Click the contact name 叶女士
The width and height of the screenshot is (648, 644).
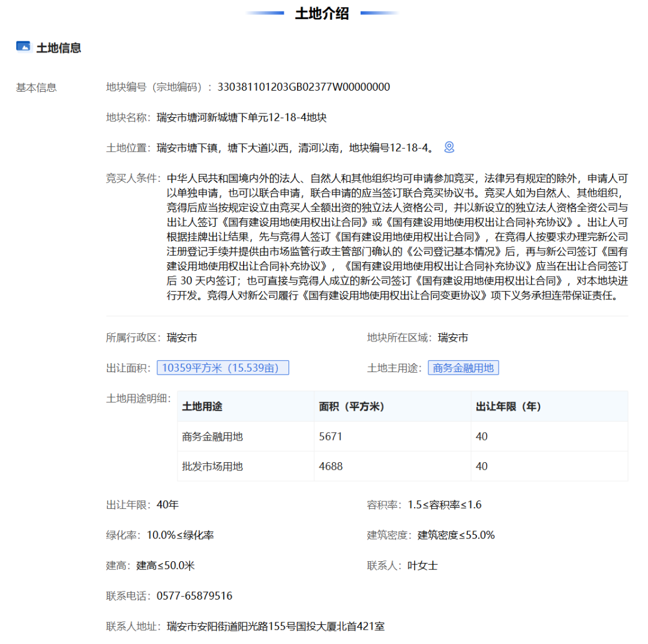pyautogui.click(x=422, y=565)
